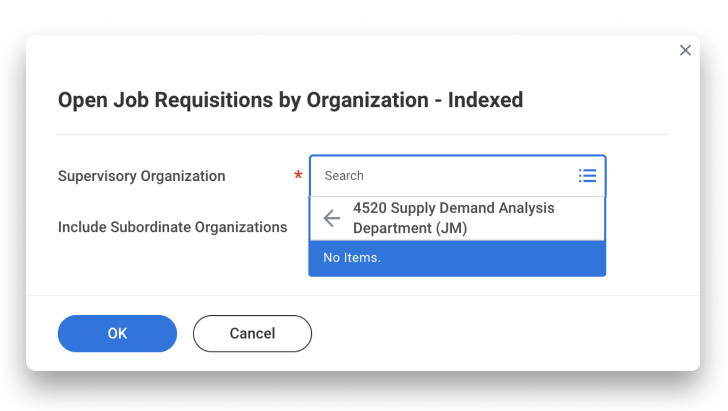
Task: Click the Search placeholder text
Action: (344, 176)
